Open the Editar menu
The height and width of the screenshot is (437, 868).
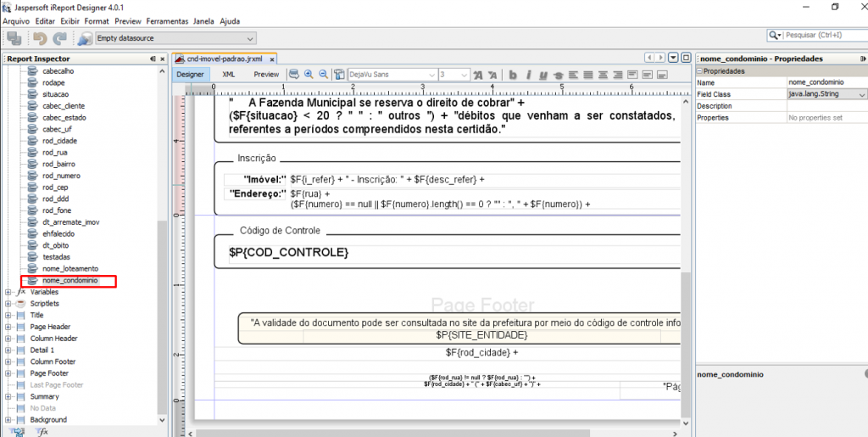45,21
